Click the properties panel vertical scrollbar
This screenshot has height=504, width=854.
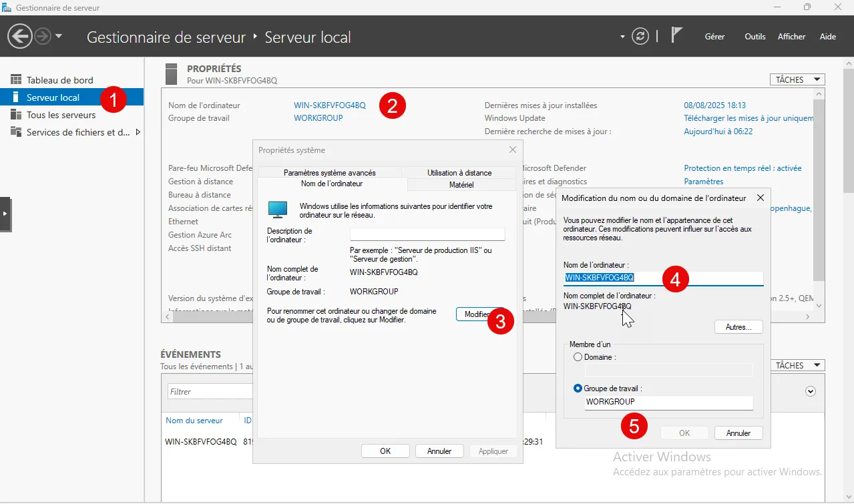(819, 200)
